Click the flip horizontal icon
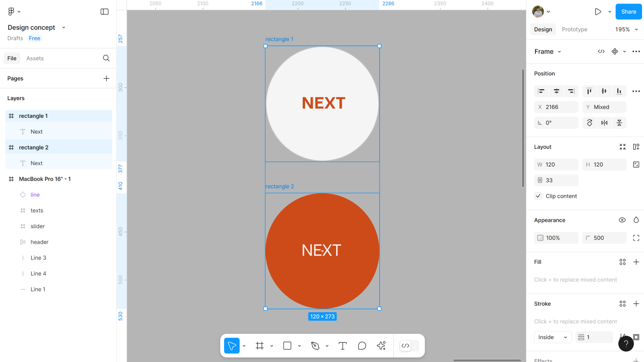The height and width of the screenshot is (362, 644). coord(604,123)
